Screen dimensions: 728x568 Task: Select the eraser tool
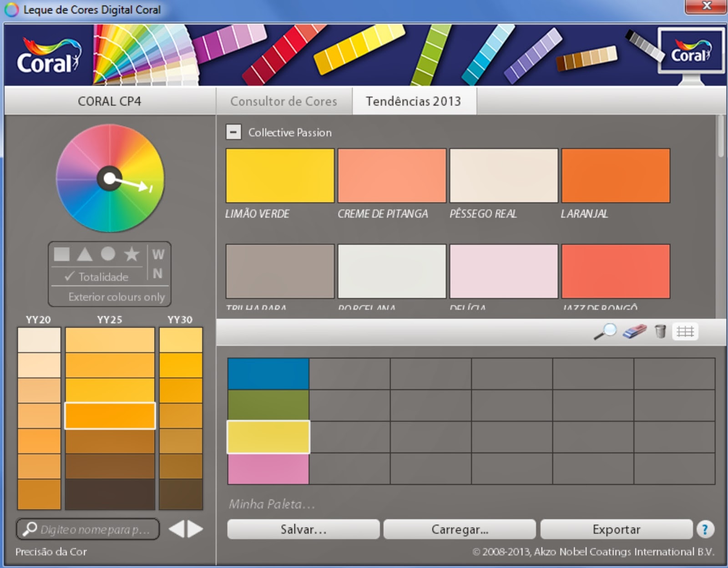634,331
